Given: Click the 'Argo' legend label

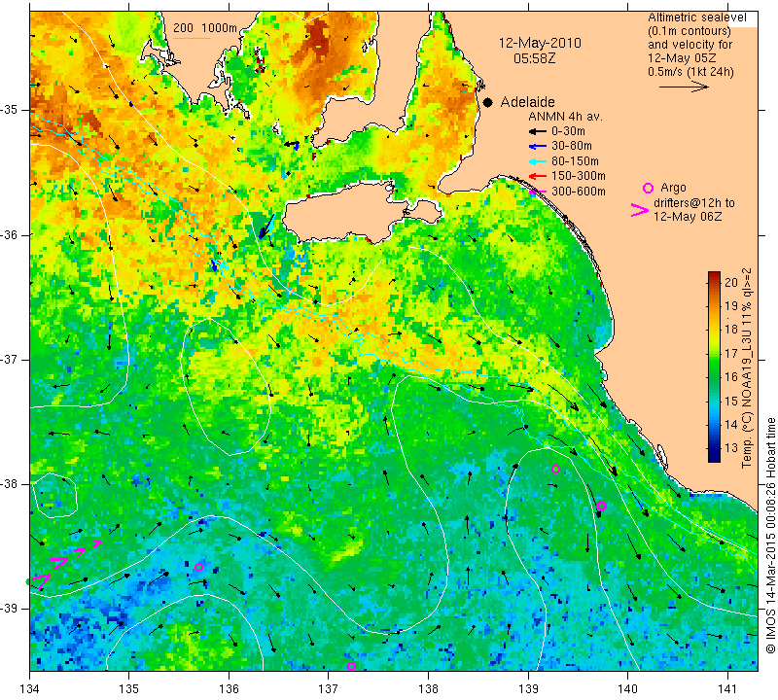Looking at the screenshot, I should coord(673,188).
